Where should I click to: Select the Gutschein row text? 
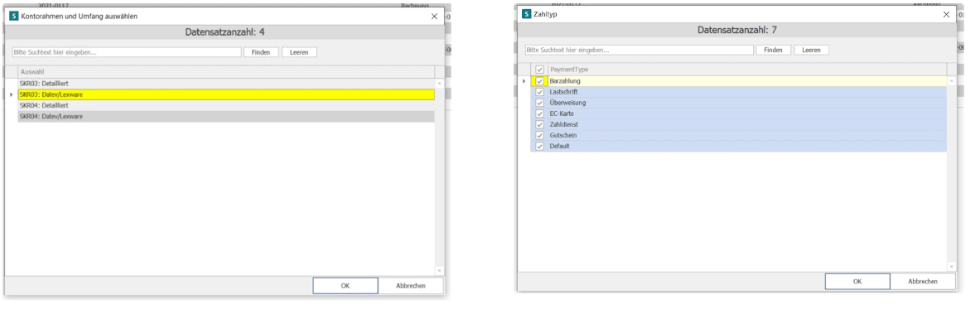click(563, 135)
